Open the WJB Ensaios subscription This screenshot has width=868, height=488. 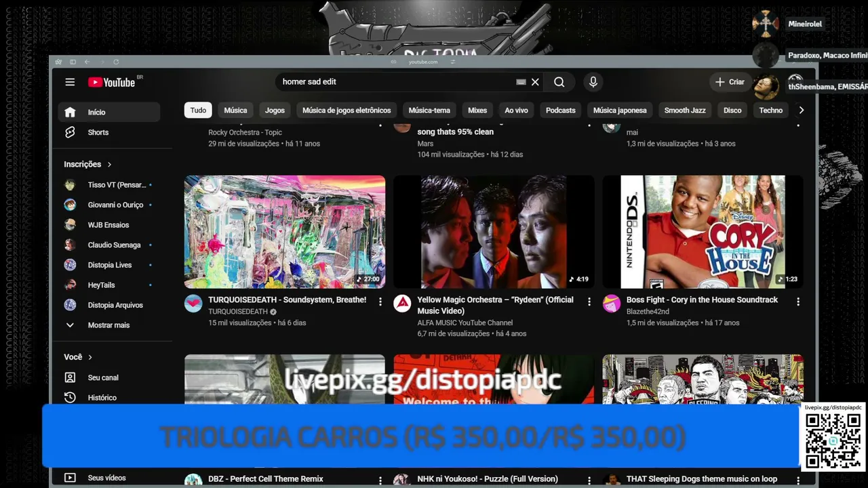(109, 225)
